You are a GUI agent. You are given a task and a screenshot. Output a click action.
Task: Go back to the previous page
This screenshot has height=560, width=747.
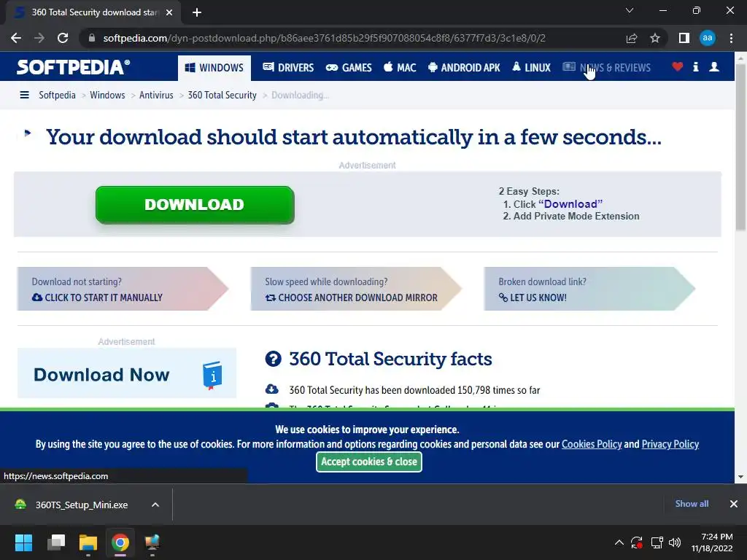pos(16,38)
